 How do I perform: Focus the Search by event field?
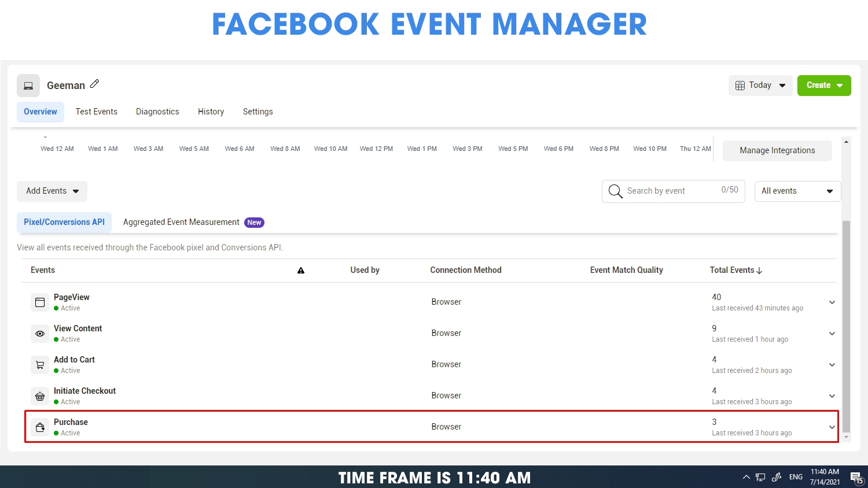(x=671, y=191)
